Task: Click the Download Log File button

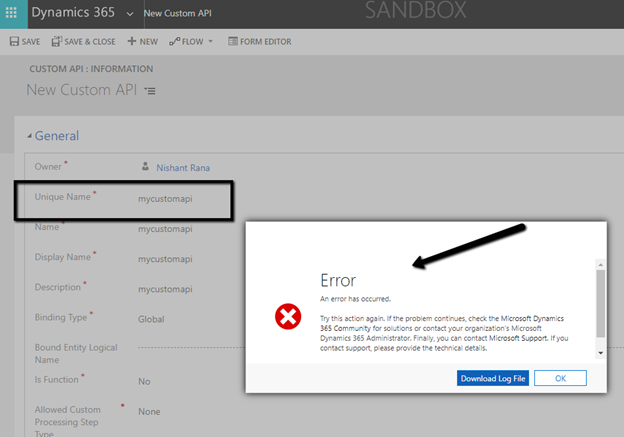Action: point(493,378)
